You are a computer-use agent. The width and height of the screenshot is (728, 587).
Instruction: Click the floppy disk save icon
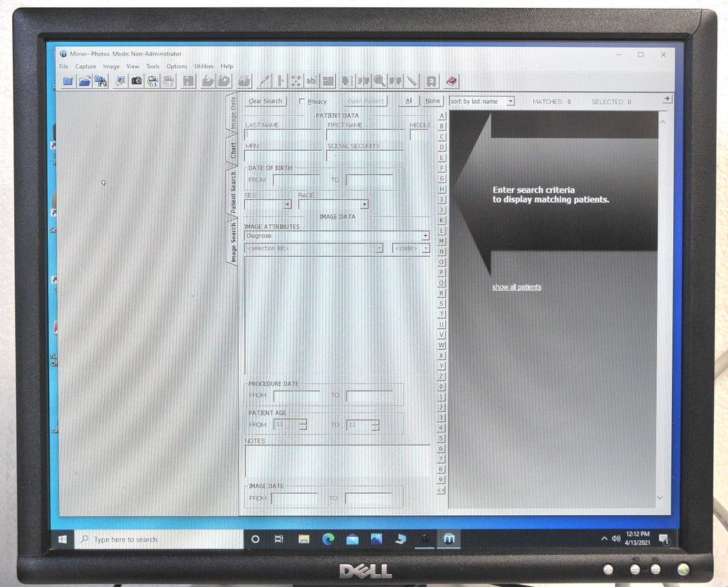click(x=188, y=81)
